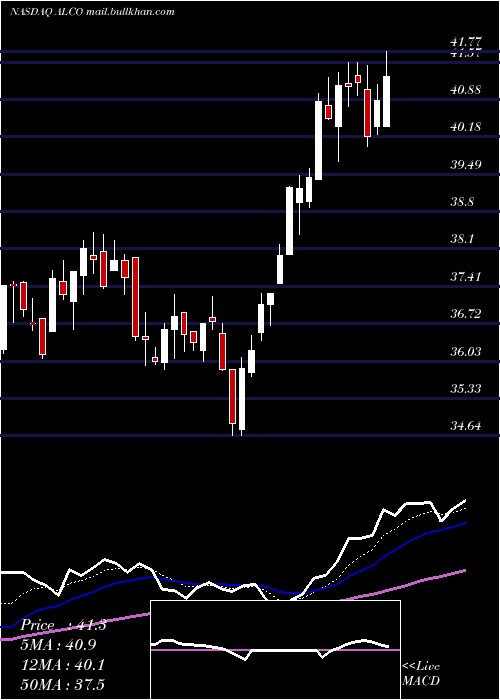Click the 38.8 price axis label

[462, 202]
